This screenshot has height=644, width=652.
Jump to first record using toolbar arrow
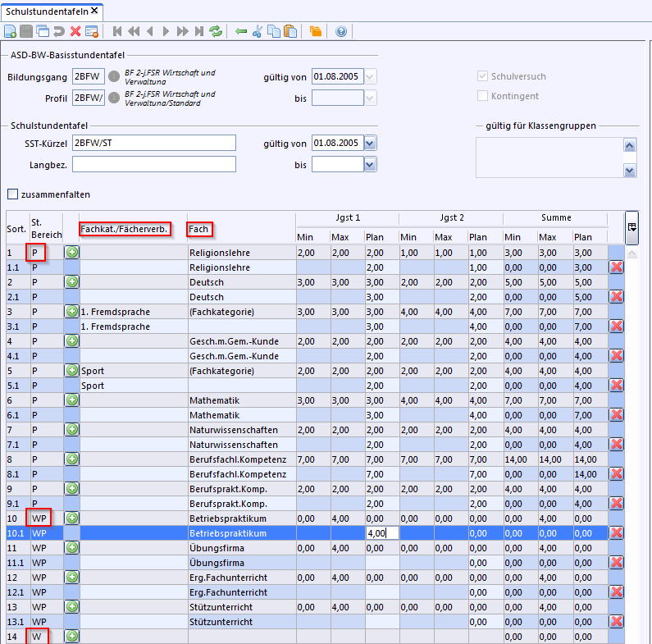[x=117, y=32]
